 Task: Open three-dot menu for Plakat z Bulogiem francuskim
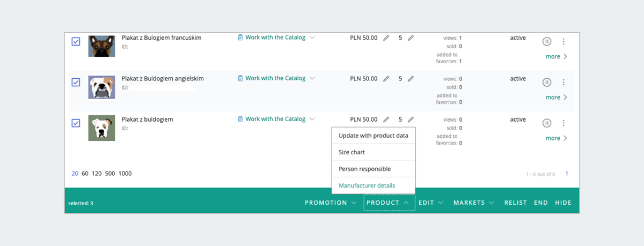tap(563, 41)
